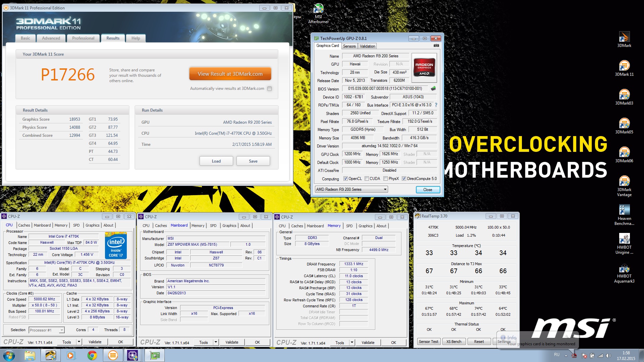Open the GPU selection dropdown in GPU-Z
The height and width of the screenshot is (362, 644).
pos(351,189)
